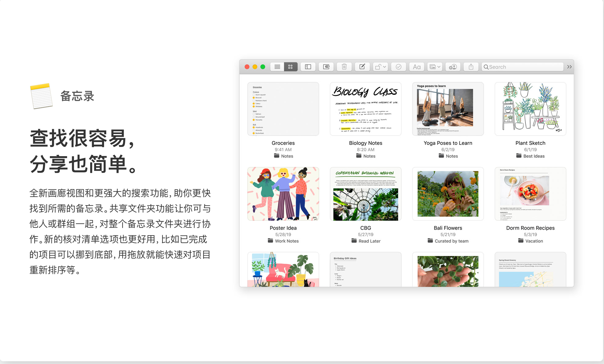
Task: Click the checklist icon
Action: pyautogui.click(x=398, y=67)
